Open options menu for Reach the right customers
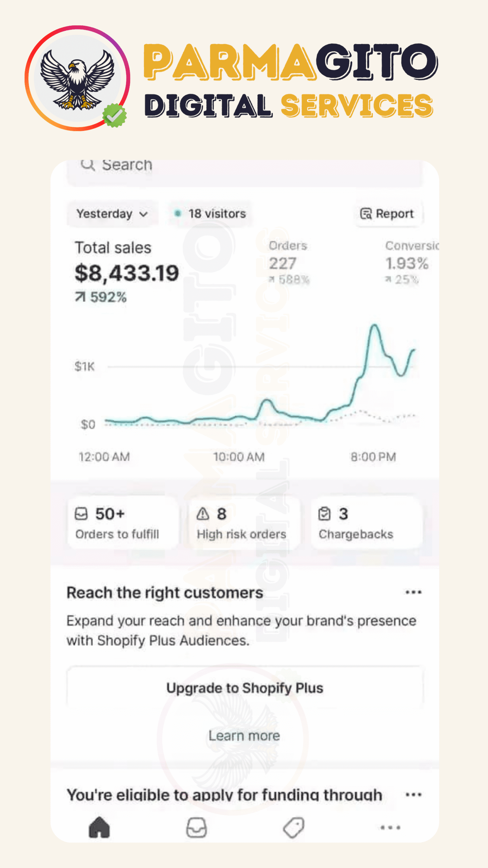Viewport: 488px width, 868px height. click(413, 592)
